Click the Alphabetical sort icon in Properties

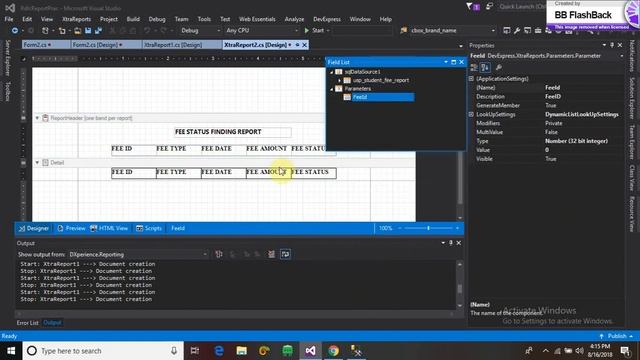coord(485,67)
